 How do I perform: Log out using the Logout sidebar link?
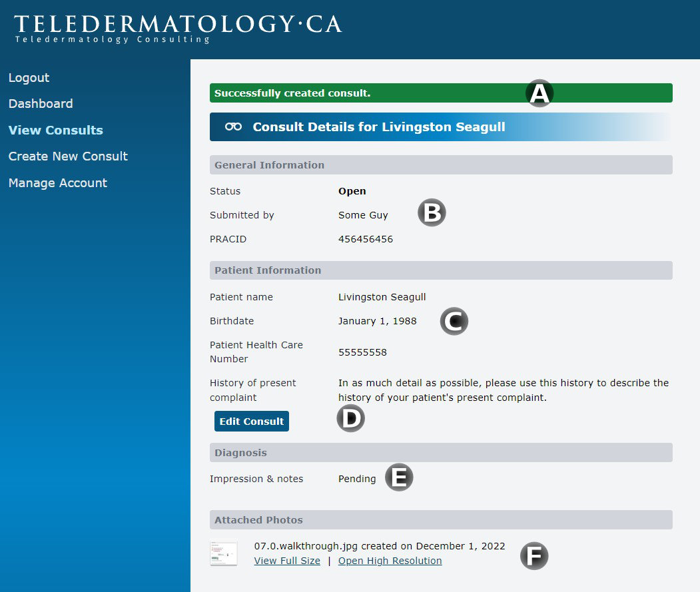pos(29,78)
